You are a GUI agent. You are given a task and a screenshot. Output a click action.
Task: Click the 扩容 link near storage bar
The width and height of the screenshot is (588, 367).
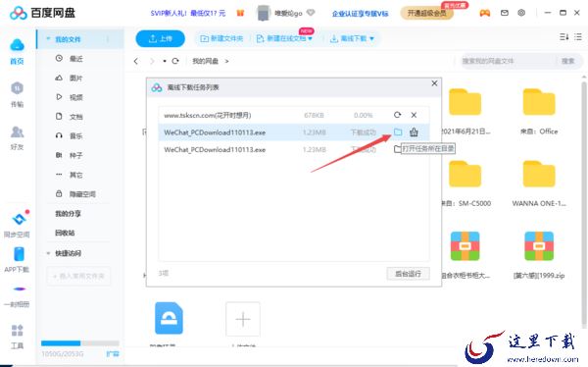tap(113, 354)
